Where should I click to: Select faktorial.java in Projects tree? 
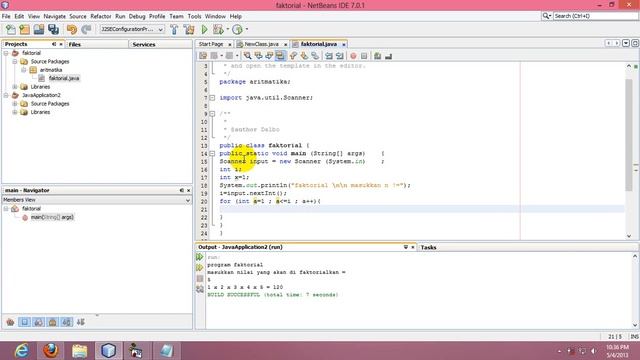click(64, 78)
